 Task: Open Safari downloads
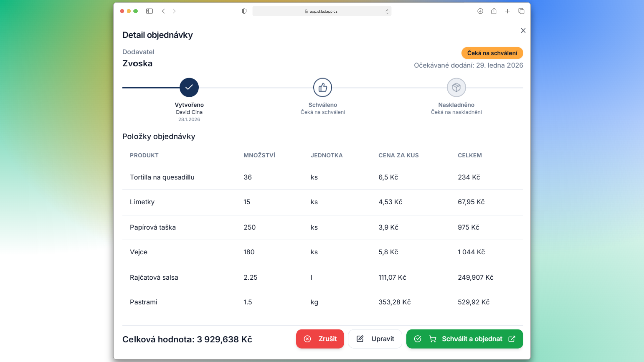(480, 11)
